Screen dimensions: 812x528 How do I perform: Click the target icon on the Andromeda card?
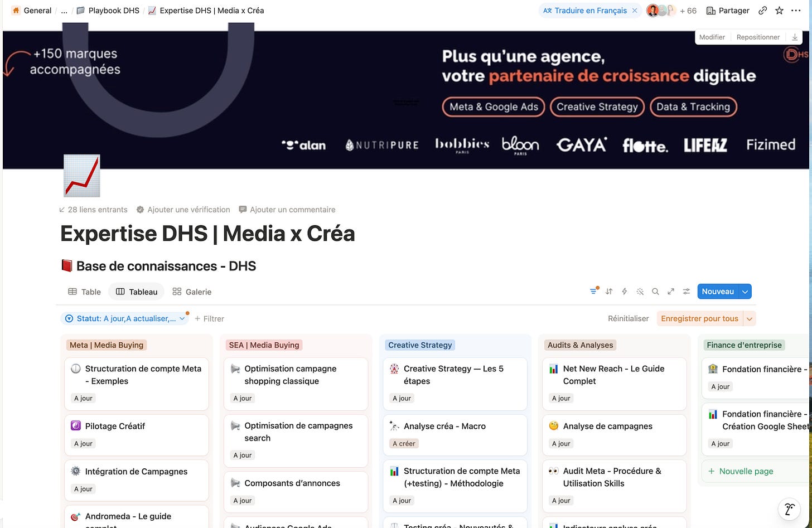click(x=76, y=516)
